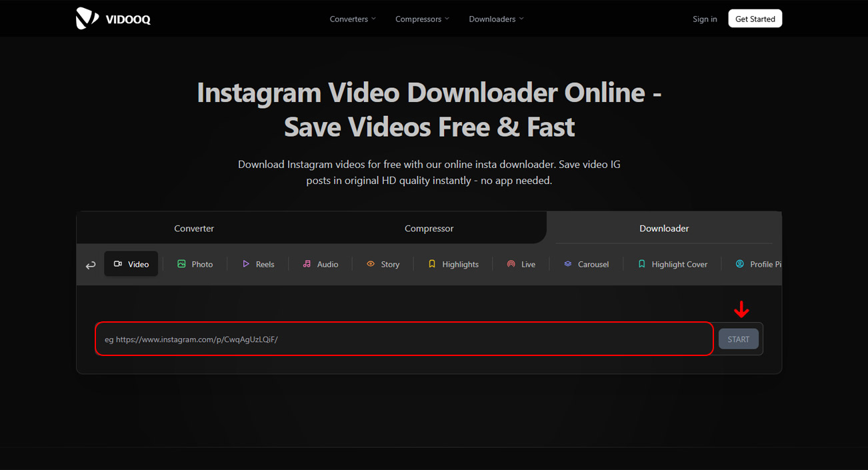Expand the Compressors dropdown menu
Screen dimensions: 868x470
(x=422, y=19)
